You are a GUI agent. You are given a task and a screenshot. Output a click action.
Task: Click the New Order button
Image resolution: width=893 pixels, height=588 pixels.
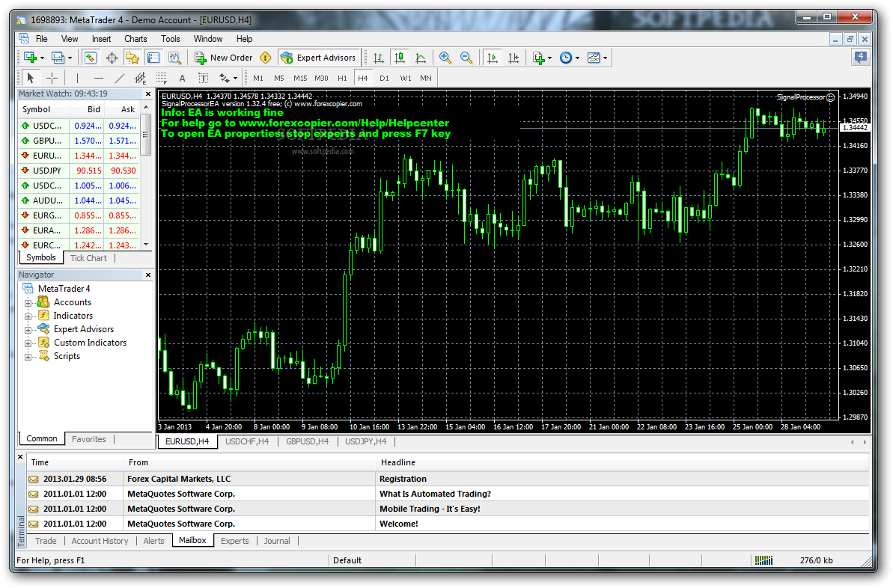(223, 58)
